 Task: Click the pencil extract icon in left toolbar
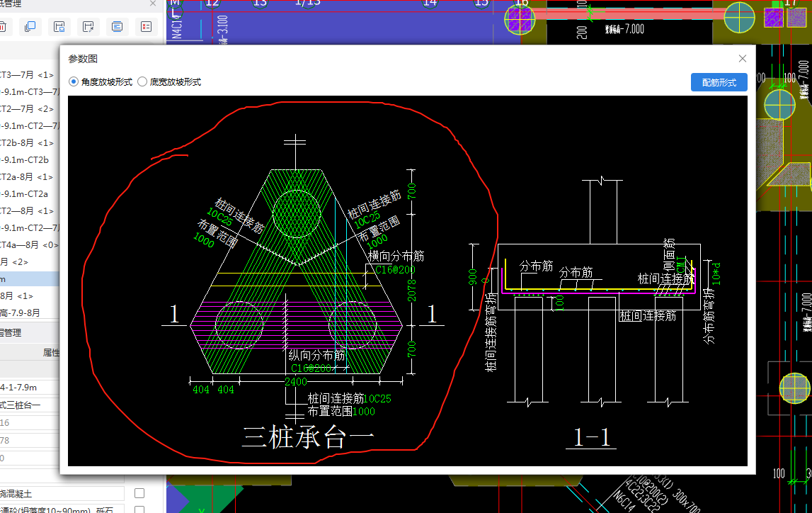[x=88, y=26]
